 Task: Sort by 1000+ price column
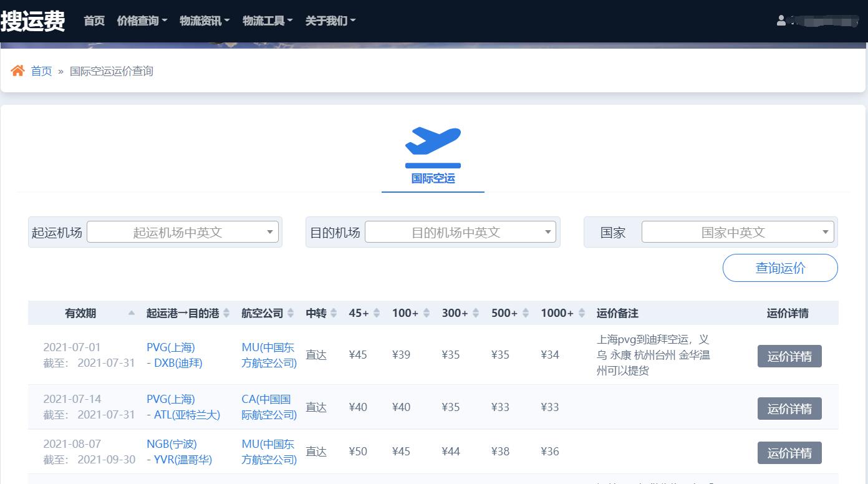pyautogui.click(x=582, y=313)
